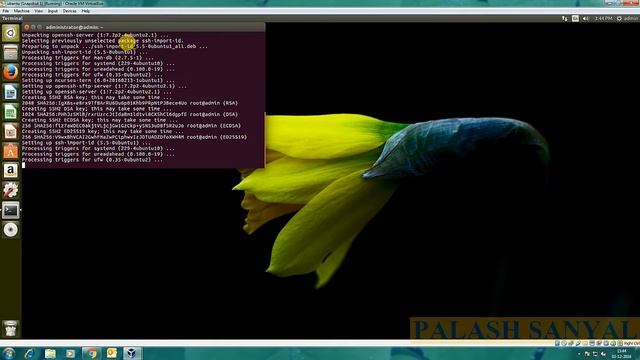Viewport: 640px width, 360px height.
Task: Click the optical disc icon in launcher
Action: (11, 230)
